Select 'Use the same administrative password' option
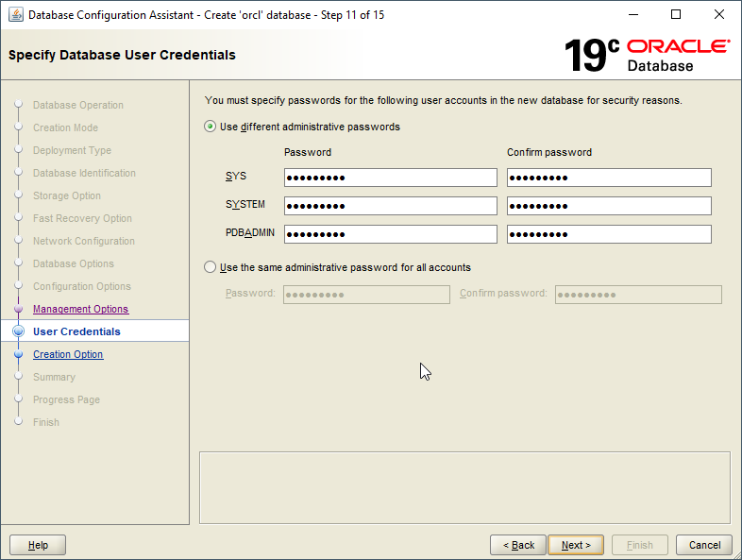Screen dimensions: 742x560 tap(211, 267)
